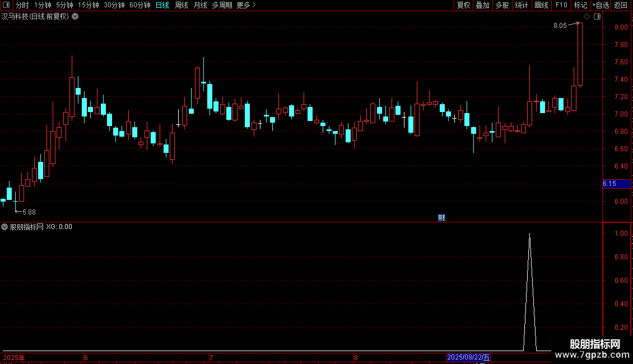Click the 返回 back button
Screen dimensions: 633x364
[x=621, y=5]
